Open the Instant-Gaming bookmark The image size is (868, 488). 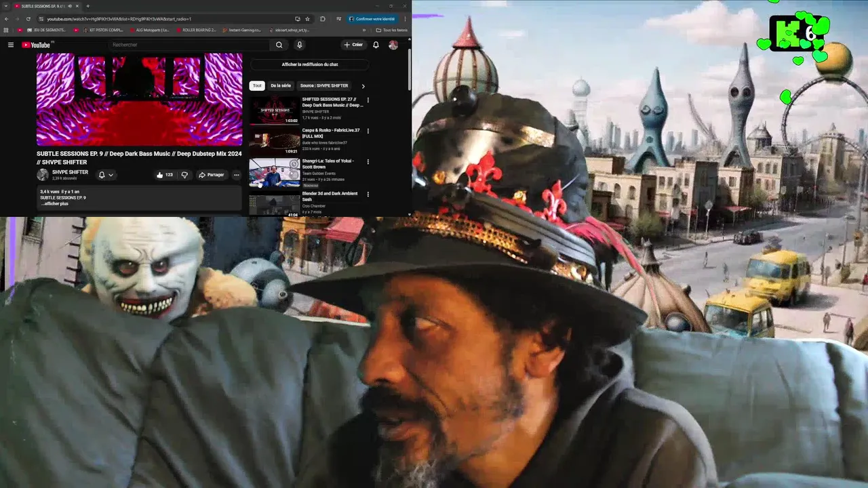pos(242,30)
